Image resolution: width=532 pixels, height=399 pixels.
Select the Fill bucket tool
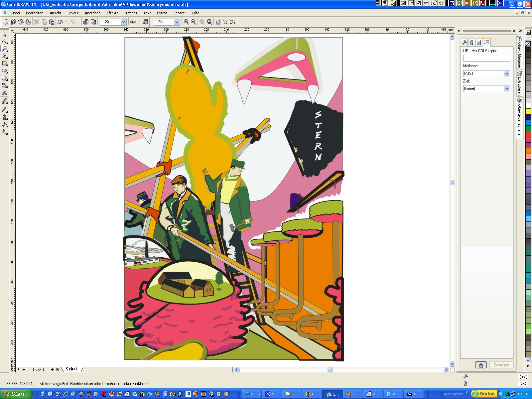(4, 124)
